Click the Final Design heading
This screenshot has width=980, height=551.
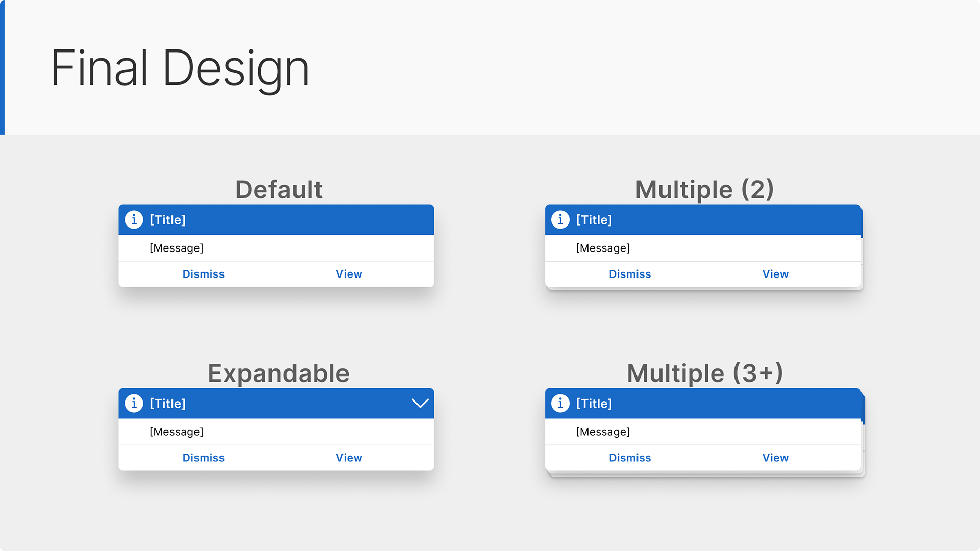coord(180,68)
